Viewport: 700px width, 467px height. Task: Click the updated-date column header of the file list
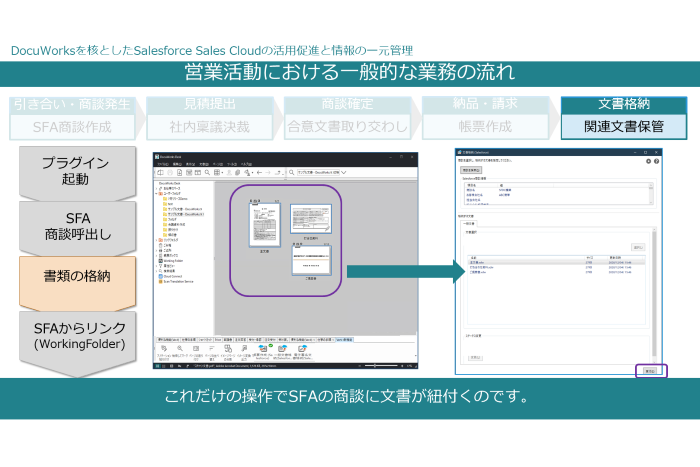pos(625,257)
